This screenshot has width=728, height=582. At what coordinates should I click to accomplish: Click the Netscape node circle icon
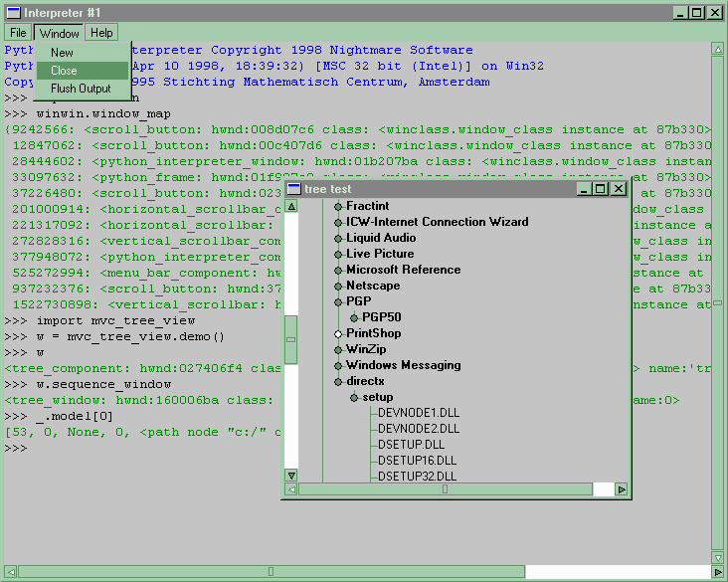[x=338, y=286]
